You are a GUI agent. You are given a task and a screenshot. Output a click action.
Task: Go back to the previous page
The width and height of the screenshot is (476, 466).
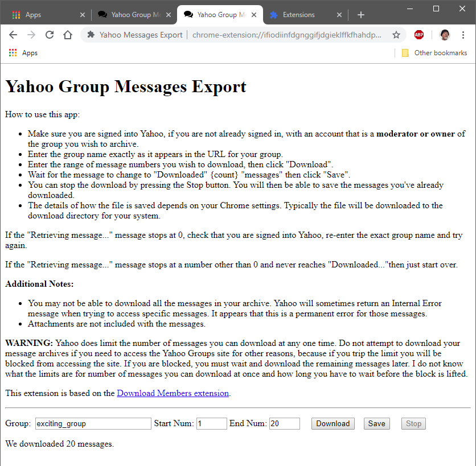[x=13, y=35]
